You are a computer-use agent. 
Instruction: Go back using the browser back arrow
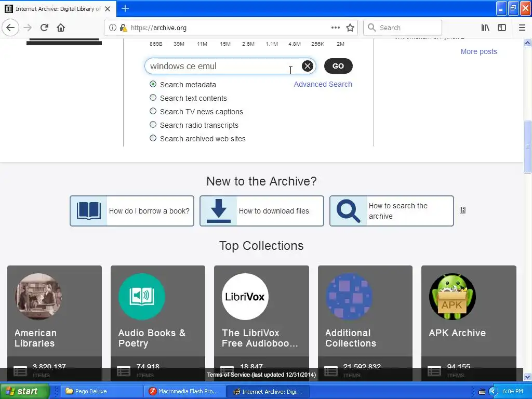(x=10, y=28)
